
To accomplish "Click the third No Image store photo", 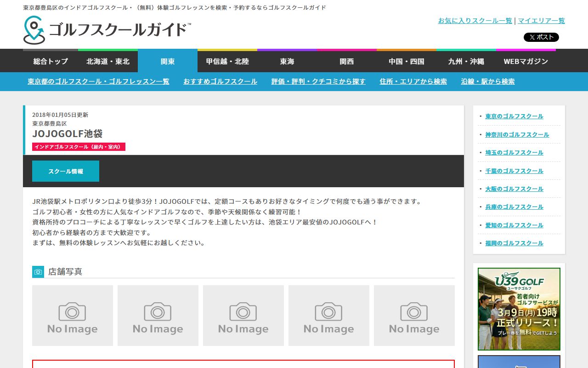I will [x=243, y=316].
